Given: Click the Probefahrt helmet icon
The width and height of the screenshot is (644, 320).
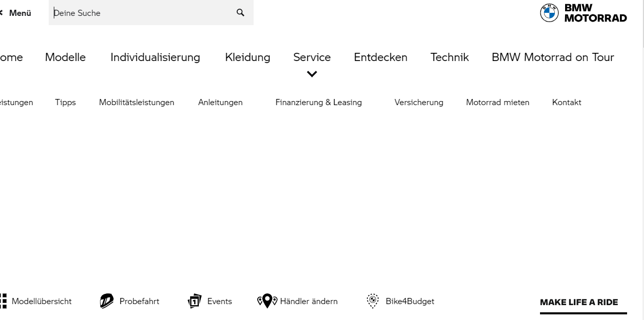Looking at the screenshot, I should click(x=107, y=301).
